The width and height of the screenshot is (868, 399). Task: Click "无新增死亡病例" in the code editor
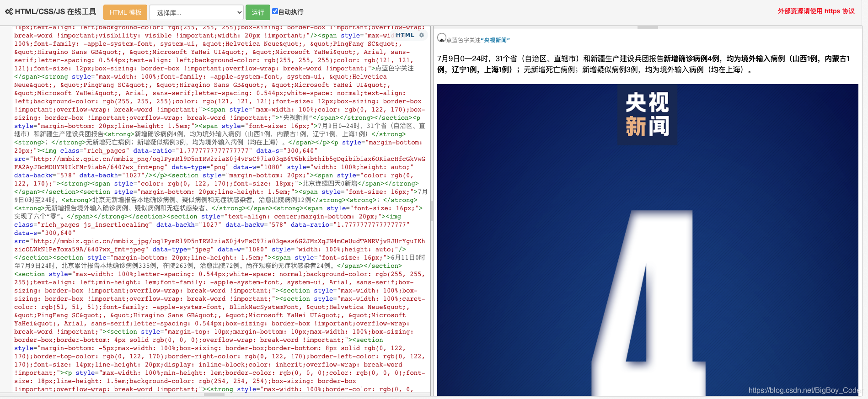[x=108, y=143]
